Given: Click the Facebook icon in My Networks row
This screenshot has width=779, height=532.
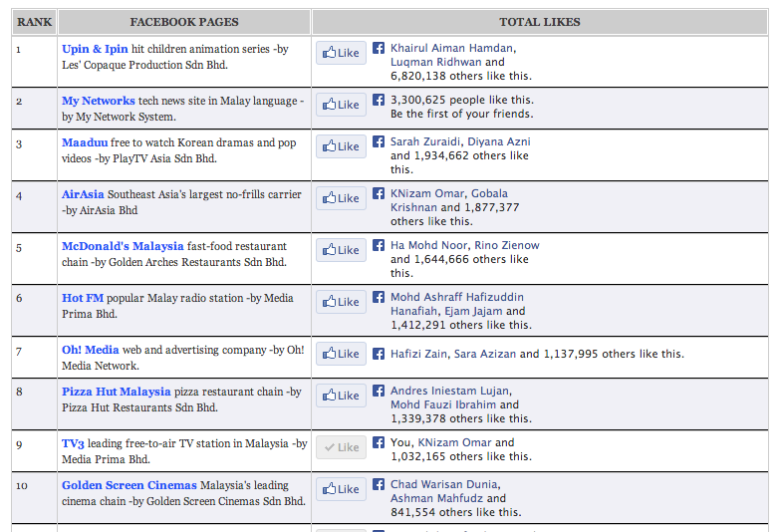Looking at the screenshot, I should click(x=379, y=100).
